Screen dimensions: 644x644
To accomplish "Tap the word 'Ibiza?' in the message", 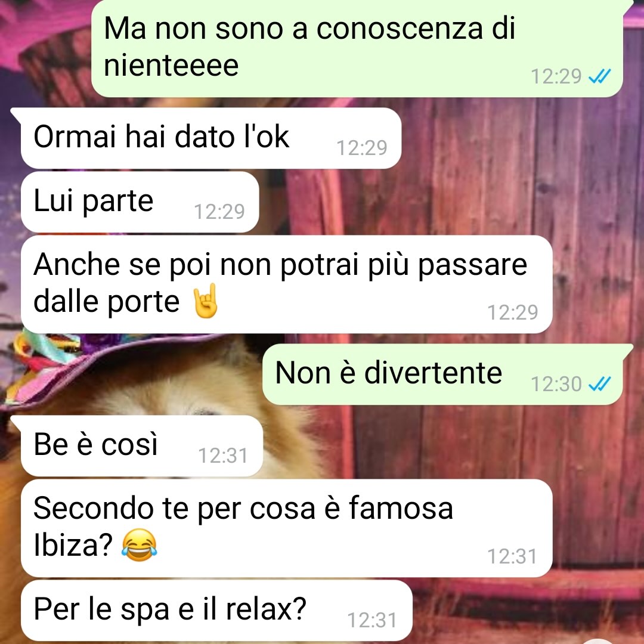I will (x=73, y=545).
